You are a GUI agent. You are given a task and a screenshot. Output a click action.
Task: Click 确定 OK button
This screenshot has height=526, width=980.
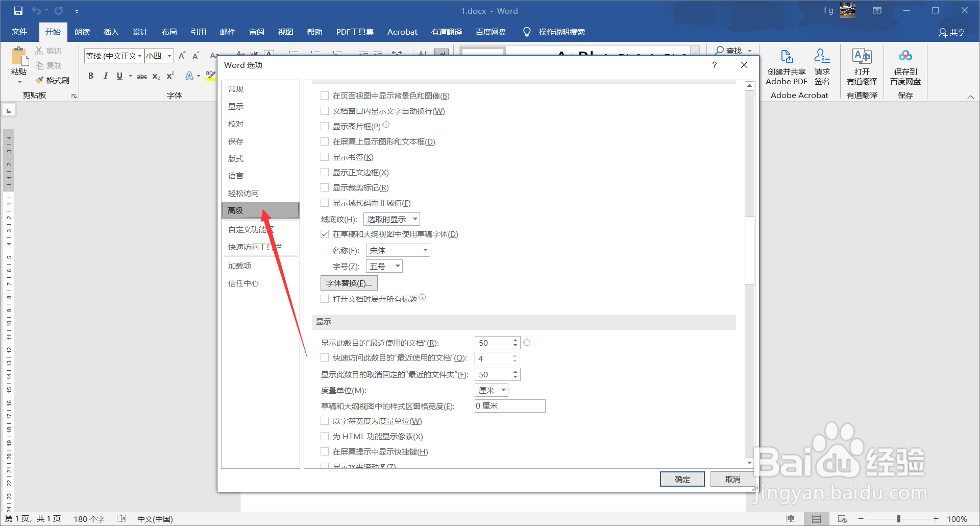point(682,479)
